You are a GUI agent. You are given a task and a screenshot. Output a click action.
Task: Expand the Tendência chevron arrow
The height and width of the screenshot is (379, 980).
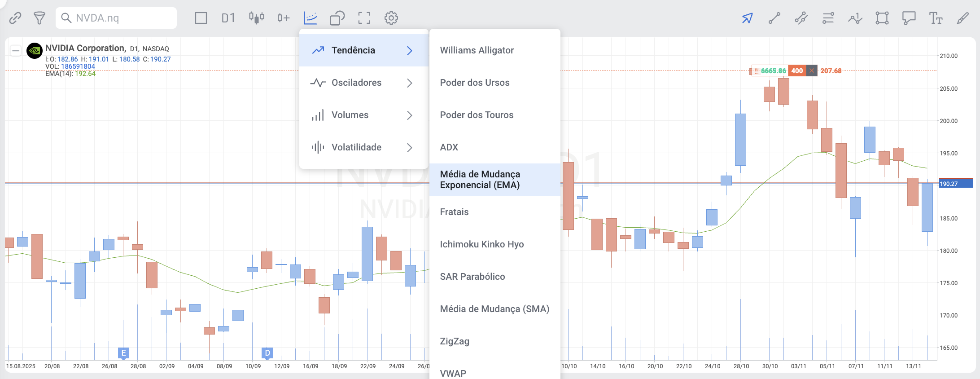[409, 50]
